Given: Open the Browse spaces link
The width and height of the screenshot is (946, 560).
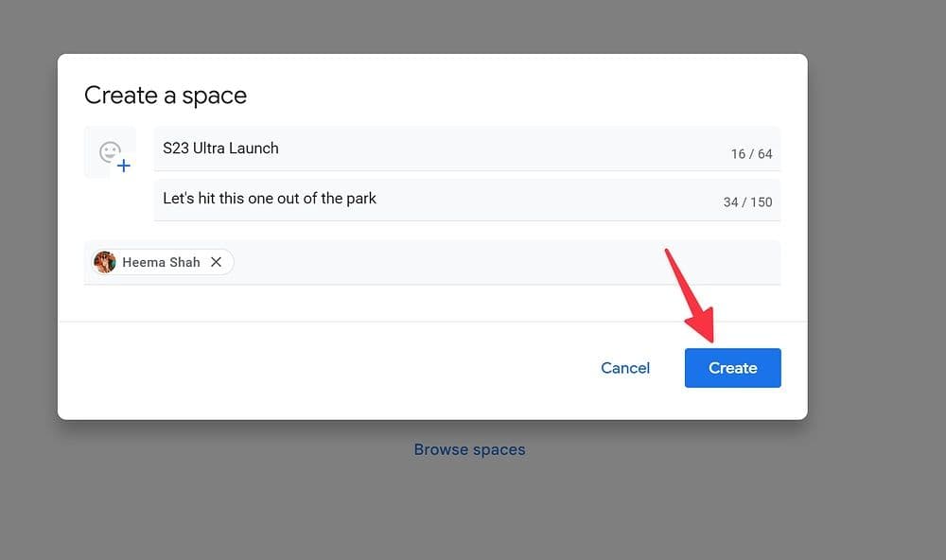Looking at the screenshot, I should pyautogui.click(x=469, y=449).
